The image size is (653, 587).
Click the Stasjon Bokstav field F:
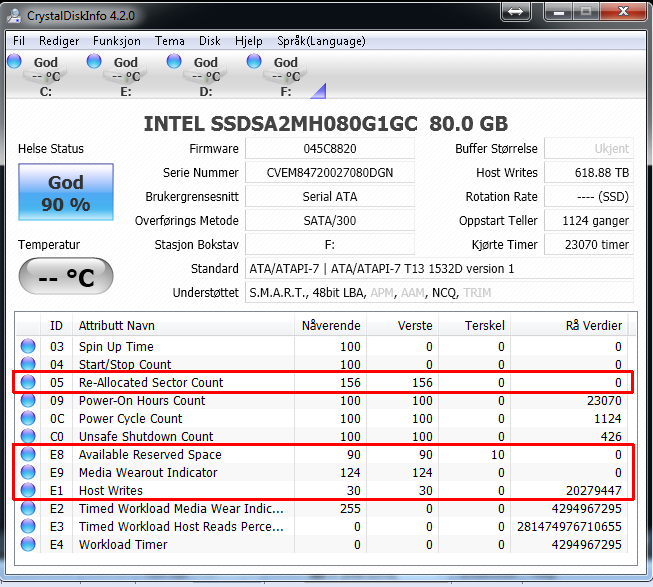coord(330,244)
